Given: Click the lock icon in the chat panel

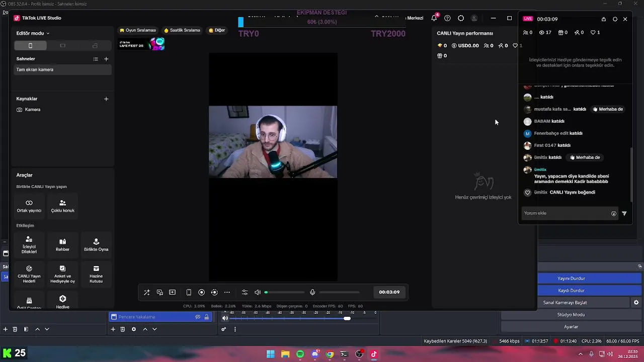Looking at the screenshot, I should pyautogui.click(x=604, y=19).
